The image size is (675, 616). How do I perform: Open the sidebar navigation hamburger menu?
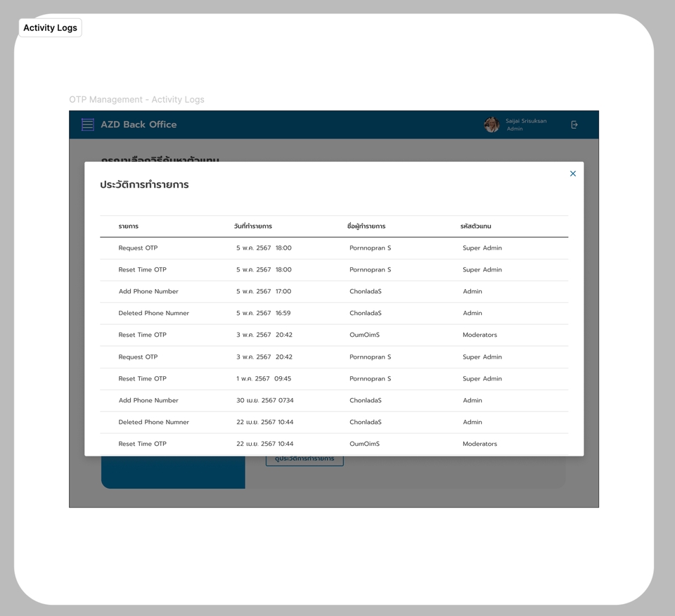pos(87,124)
